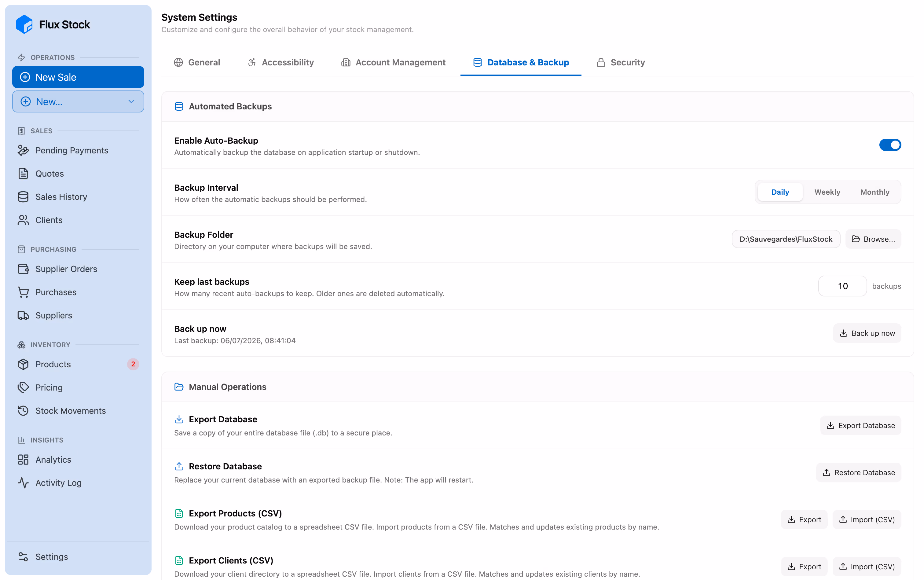Click the Settings sliders icon

[23, 556]
